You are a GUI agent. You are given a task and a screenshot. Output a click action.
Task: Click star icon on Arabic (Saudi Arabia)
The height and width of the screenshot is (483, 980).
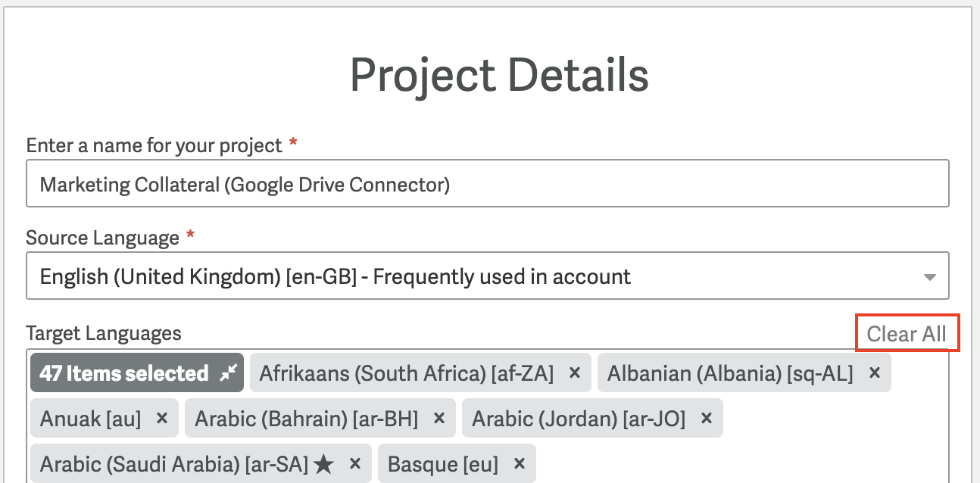pyautogui.click(x=323, y=464)
